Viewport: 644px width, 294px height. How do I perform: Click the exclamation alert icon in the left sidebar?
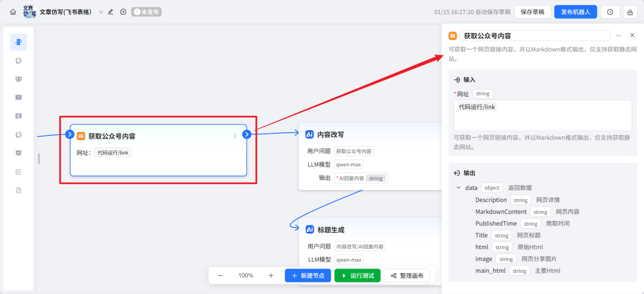18,97
